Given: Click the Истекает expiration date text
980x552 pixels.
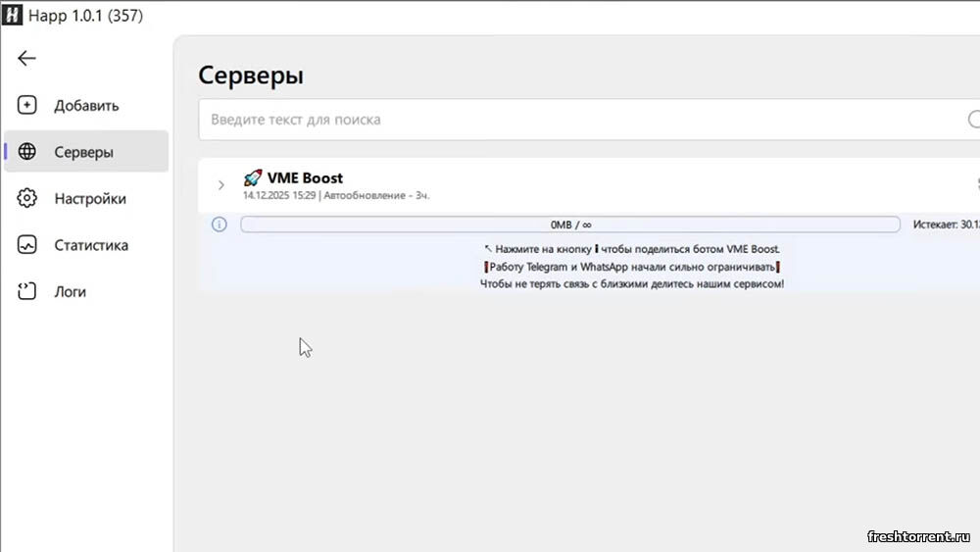Looking at the screenshot, I should (946, 225).
